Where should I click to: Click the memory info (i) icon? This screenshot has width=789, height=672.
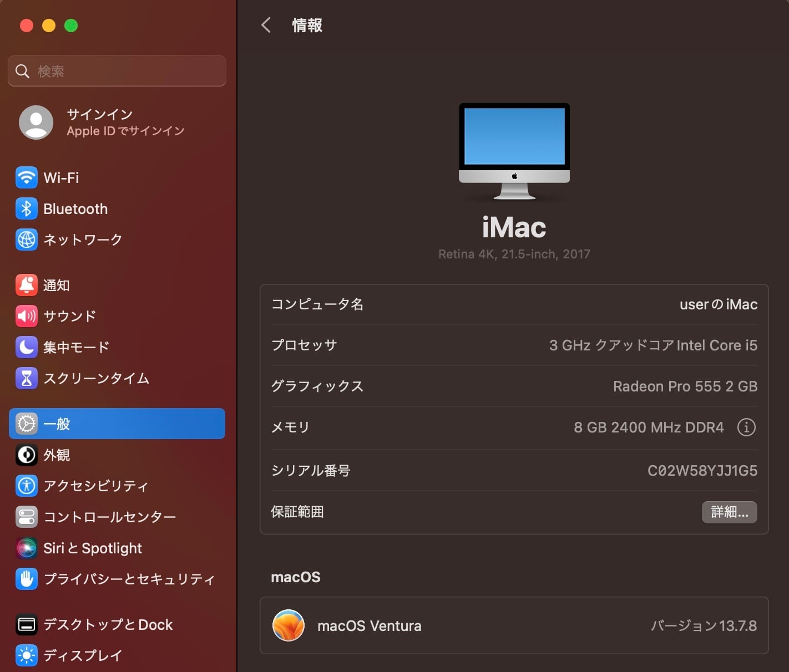(x=746, y=427)
